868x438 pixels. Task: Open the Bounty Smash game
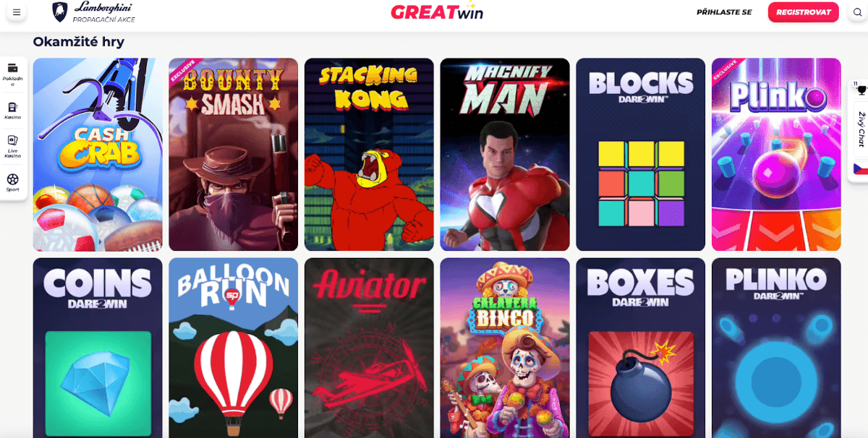[x=234, y=154]
